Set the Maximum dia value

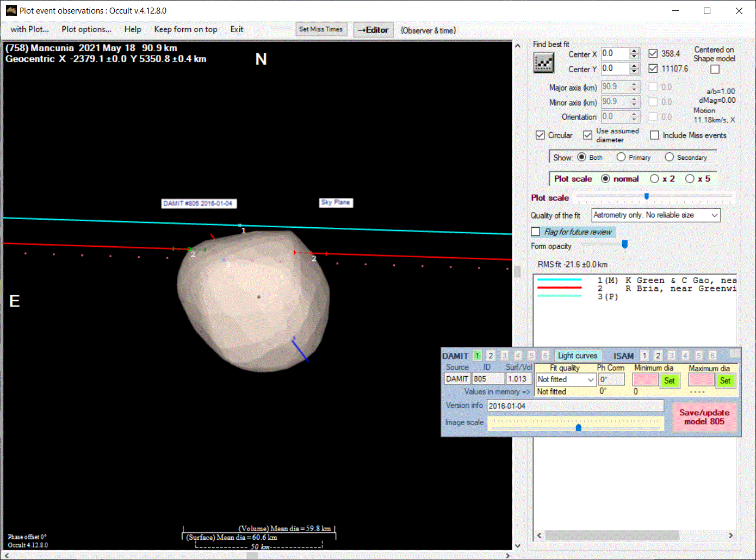point(726,381)
